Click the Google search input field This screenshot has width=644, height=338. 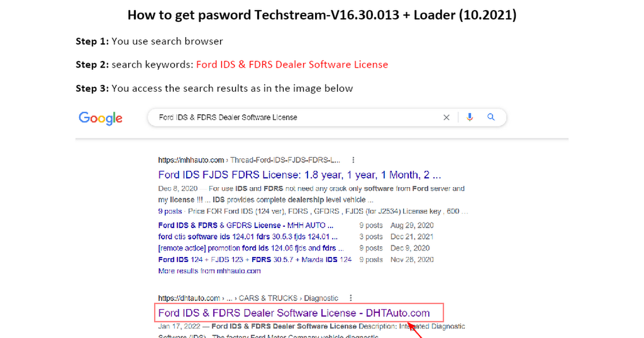coord(327,117)
